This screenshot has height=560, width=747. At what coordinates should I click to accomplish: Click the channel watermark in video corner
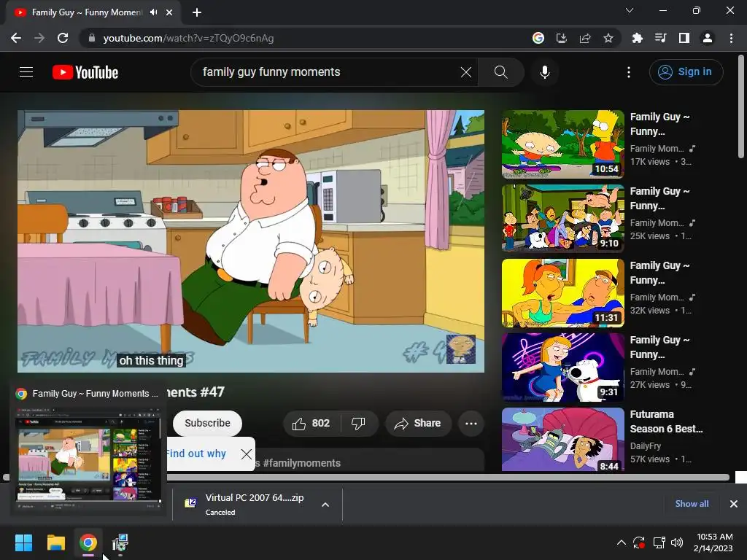461,349
